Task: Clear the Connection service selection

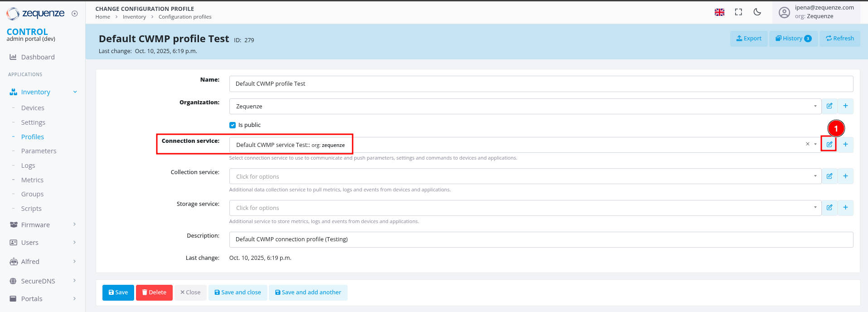Action: (807, 144)
